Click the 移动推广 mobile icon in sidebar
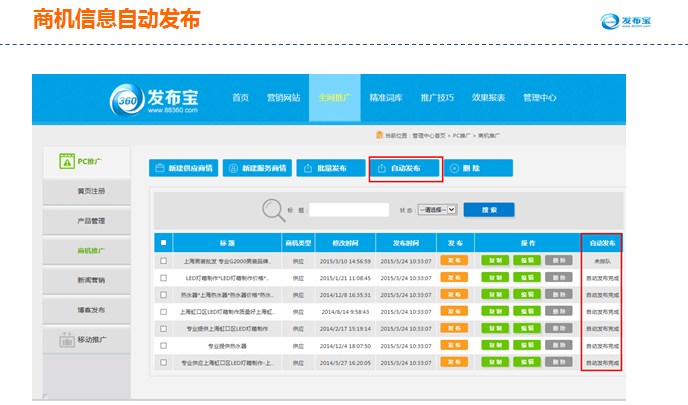This screenshot has height=405, width=688. coord(63,340)
